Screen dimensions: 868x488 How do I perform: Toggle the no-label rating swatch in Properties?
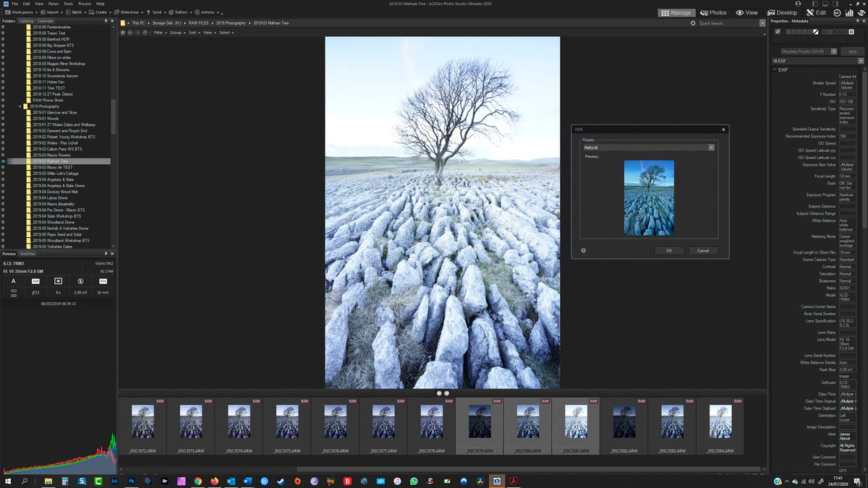tap(816, 32)
